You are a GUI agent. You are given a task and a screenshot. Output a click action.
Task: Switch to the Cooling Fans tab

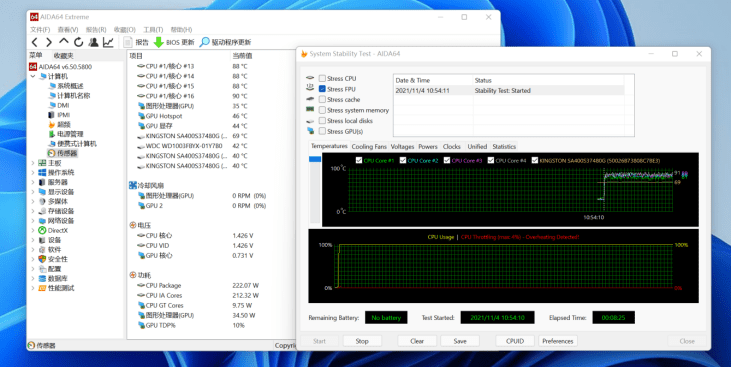click(x=369, y=146)
